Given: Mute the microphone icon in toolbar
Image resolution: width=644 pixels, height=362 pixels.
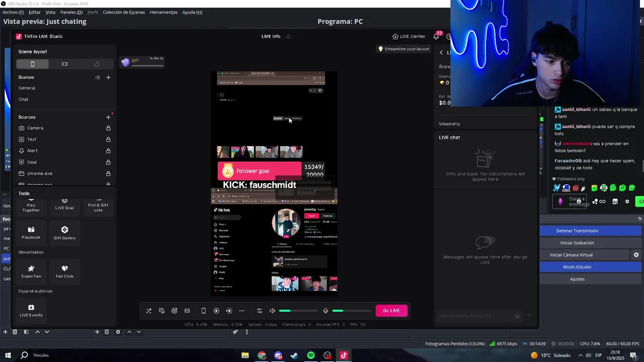Looking at the screenshot, I should (326, 311).
